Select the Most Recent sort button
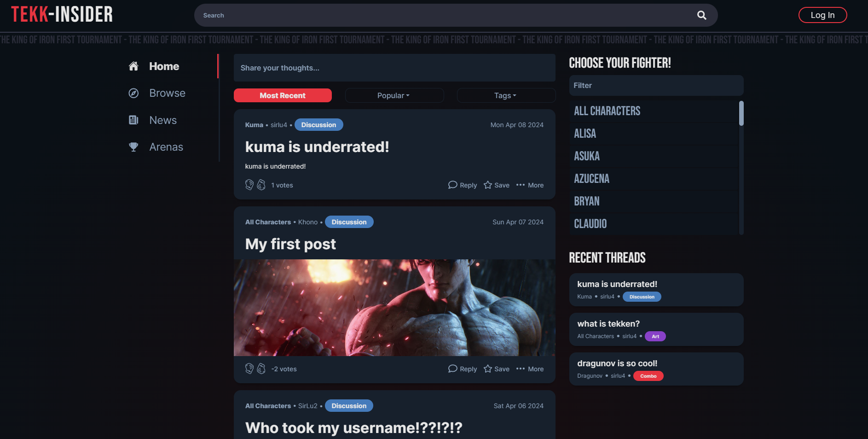This screenshot has height=439, width=868. tap(283, 95)
